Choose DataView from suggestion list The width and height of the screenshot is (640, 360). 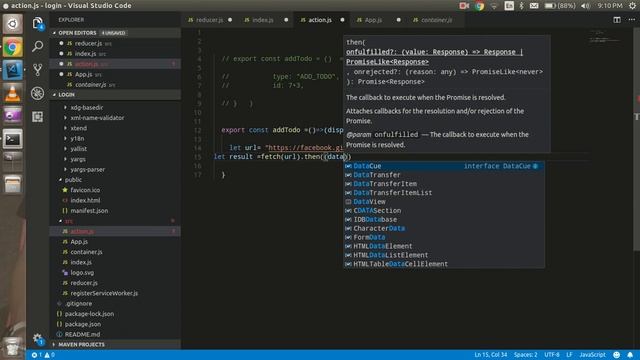click(x=444, y=202)
